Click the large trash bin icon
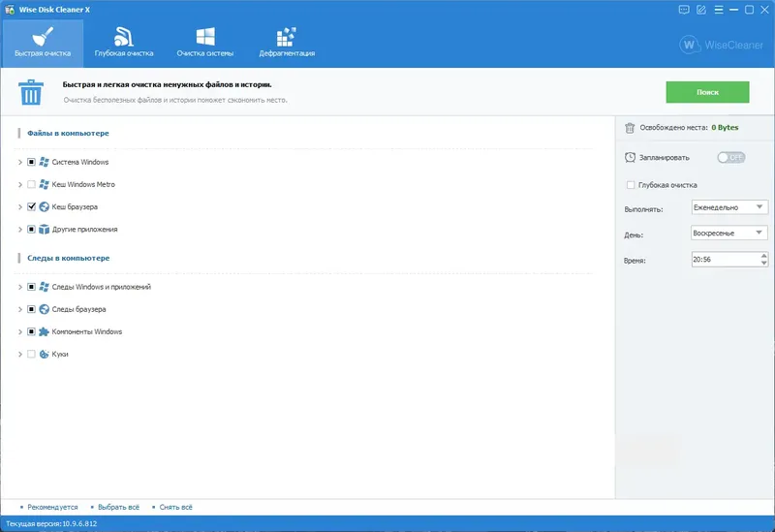Image resolution: width=775 pixels, height=532 pixels. pos(31,92)
